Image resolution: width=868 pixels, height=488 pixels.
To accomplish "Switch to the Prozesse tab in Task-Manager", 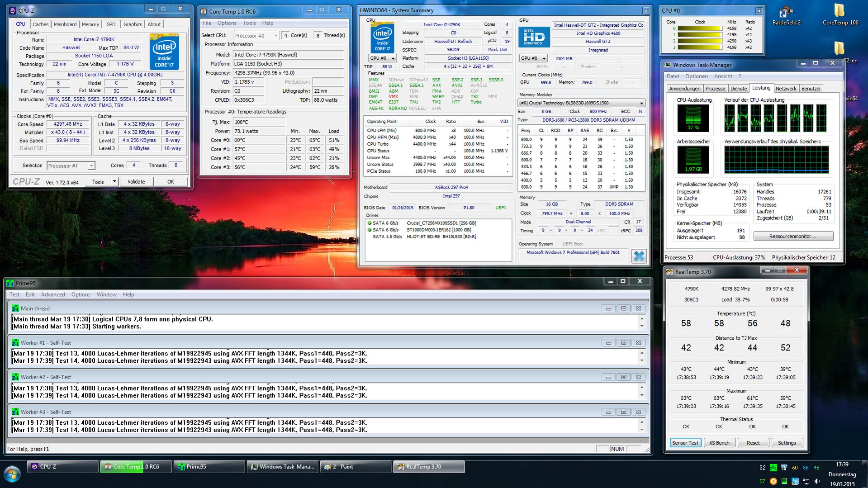I will point(715,89).
